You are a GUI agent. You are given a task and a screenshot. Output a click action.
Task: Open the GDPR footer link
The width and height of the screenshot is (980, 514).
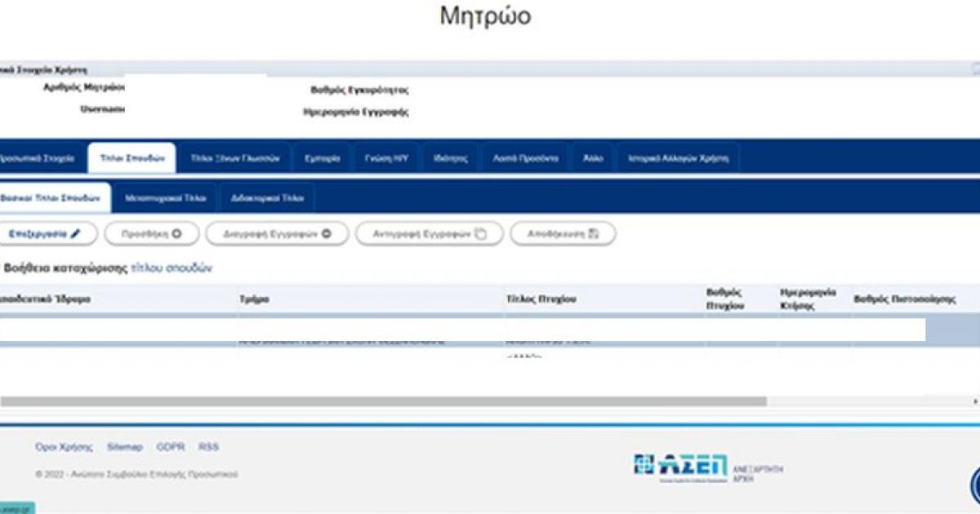click(x=171, y=447)
